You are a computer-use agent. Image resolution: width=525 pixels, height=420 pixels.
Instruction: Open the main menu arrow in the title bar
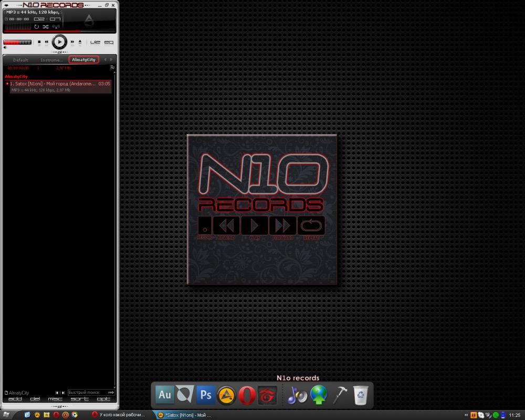coord(6,5)
